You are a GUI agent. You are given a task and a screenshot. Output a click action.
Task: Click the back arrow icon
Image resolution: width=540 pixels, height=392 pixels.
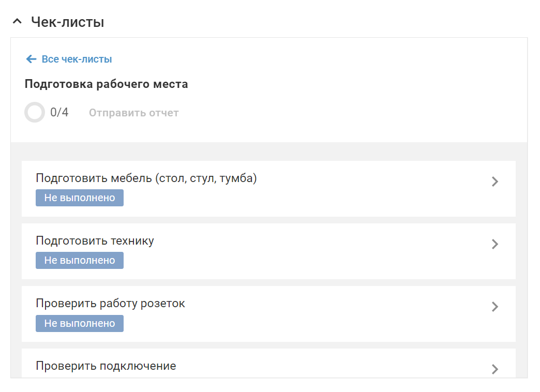pos(31,59)
